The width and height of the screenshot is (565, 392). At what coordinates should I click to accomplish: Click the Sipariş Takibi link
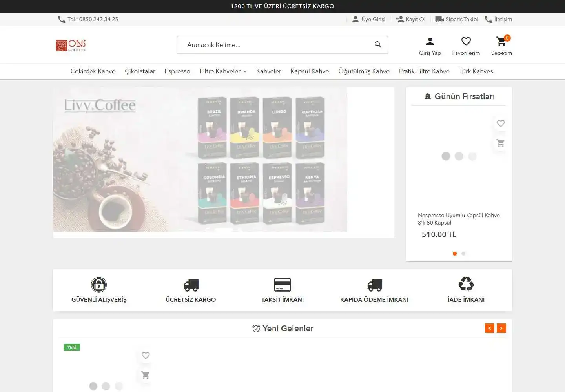click(462, 19)
